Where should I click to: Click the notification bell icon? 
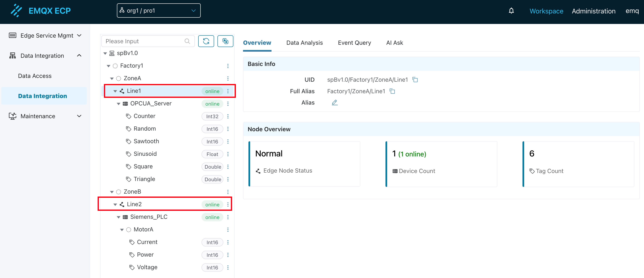[511, 11]
